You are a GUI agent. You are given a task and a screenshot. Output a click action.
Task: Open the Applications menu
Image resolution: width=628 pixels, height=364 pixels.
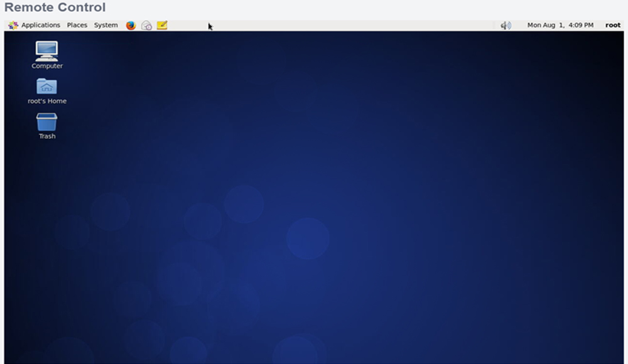40,25
